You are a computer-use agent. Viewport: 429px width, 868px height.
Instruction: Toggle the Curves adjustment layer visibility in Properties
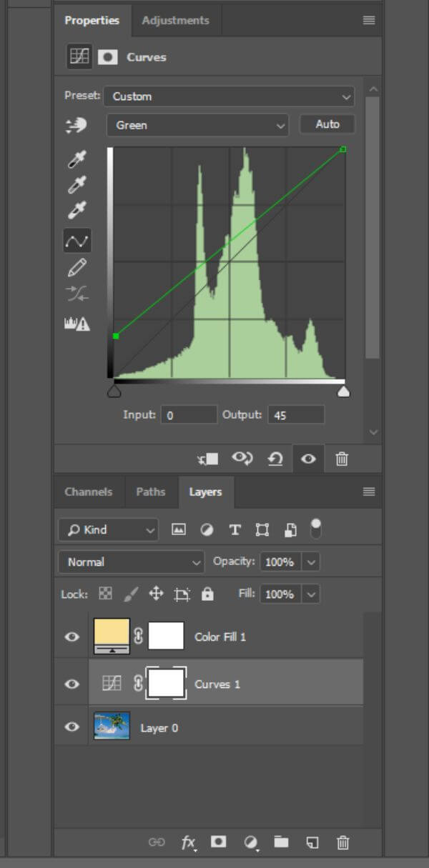[x=308, y=459]
